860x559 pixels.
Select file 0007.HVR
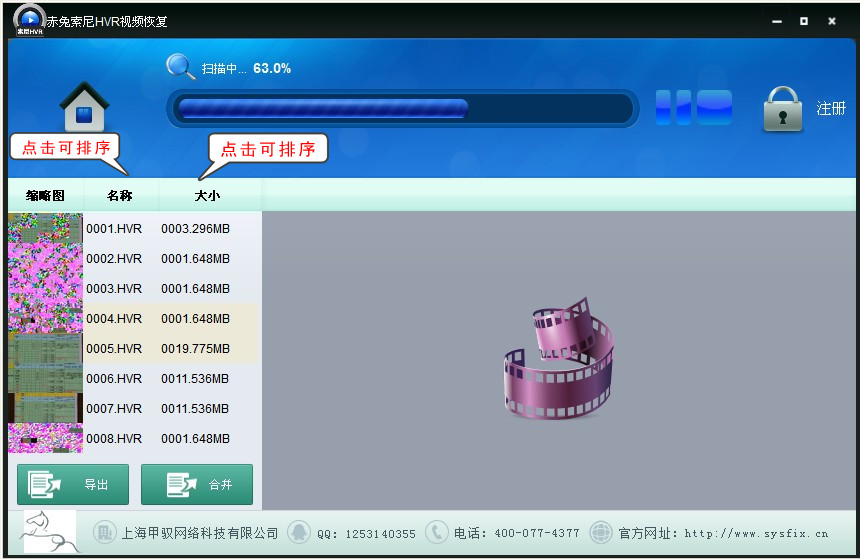114,409
